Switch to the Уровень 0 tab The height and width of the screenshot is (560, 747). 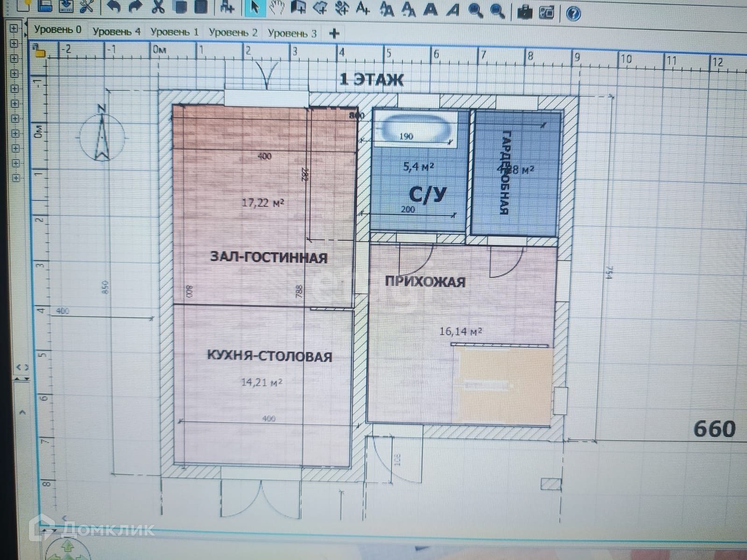click(58, 30)
